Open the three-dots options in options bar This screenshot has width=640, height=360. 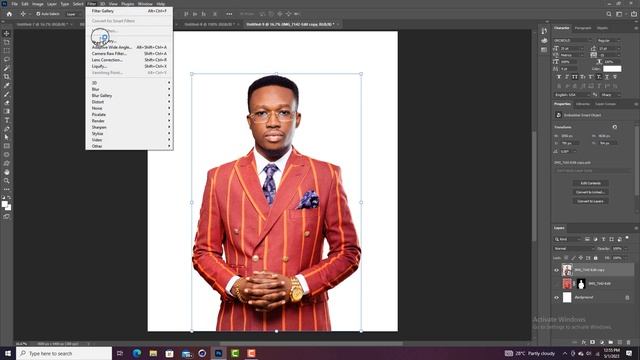[x=229, y=14]
